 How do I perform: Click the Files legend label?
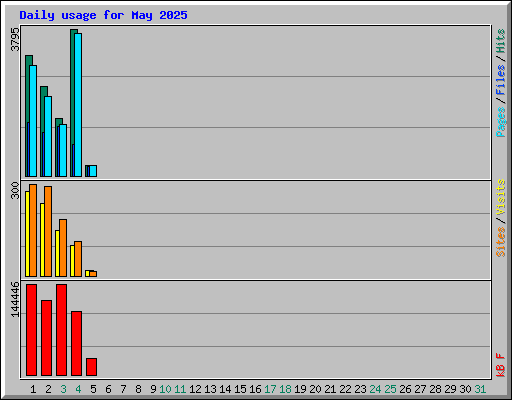click(x=501, y=80)
